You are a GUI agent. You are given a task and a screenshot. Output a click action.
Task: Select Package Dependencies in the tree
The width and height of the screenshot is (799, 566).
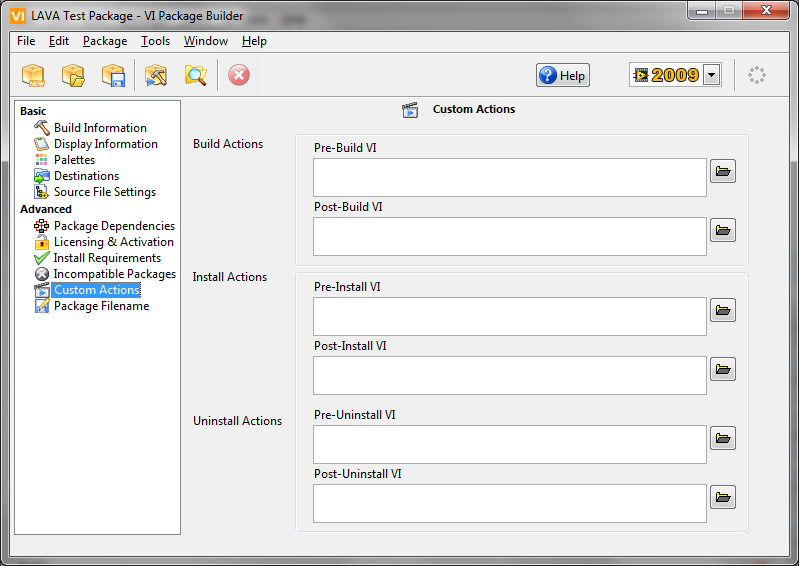click(x=114, y=226)
